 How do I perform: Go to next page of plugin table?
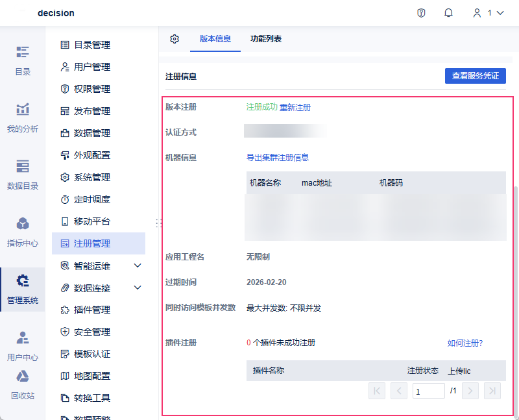pyautogui.click(x=470, y=391)
